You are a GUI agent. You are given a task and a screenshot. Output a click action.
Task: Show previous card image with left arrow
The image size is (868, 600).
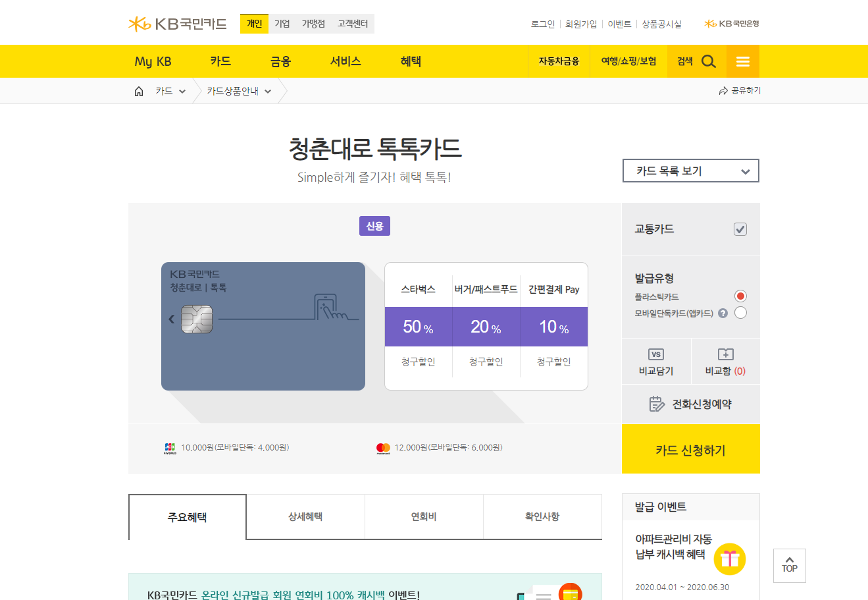point(172,319)
